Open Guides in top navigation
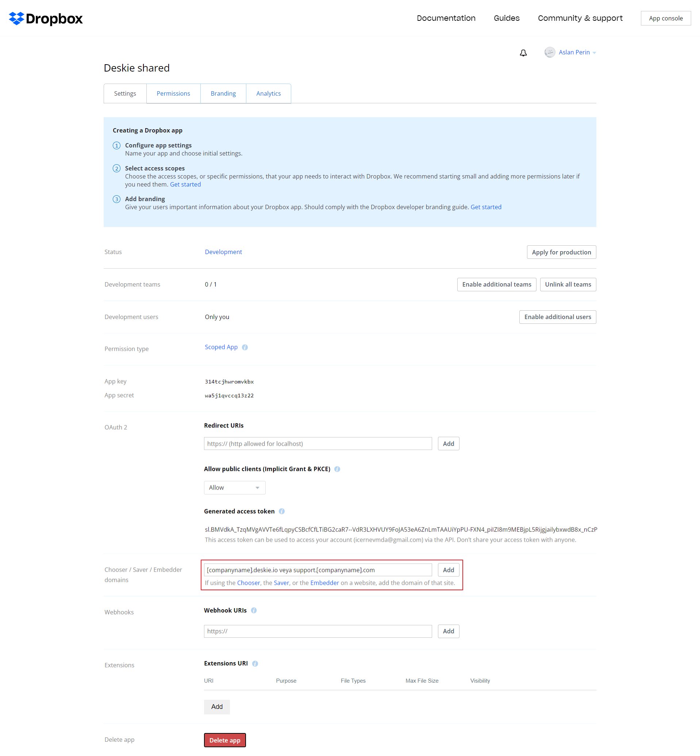Image resolution: width=700 pixels, height=756 pixels. [x=507, y=18]
